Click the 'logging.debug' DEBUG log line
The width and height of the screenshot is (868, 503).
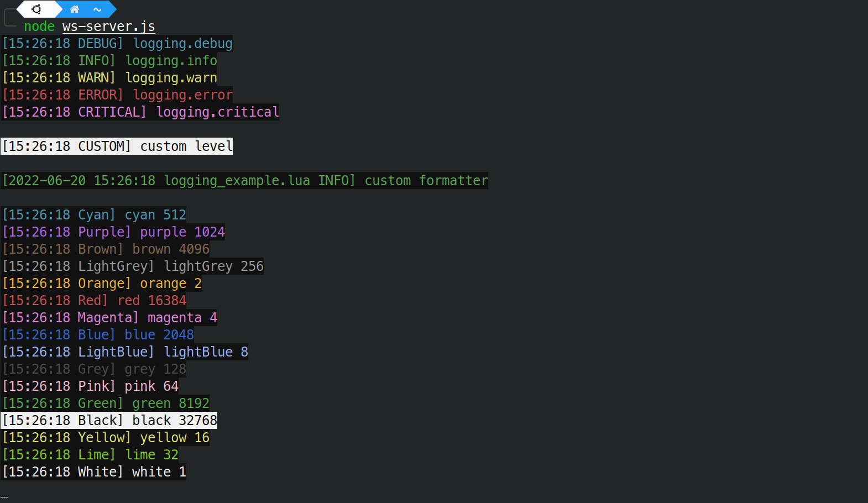117,43
